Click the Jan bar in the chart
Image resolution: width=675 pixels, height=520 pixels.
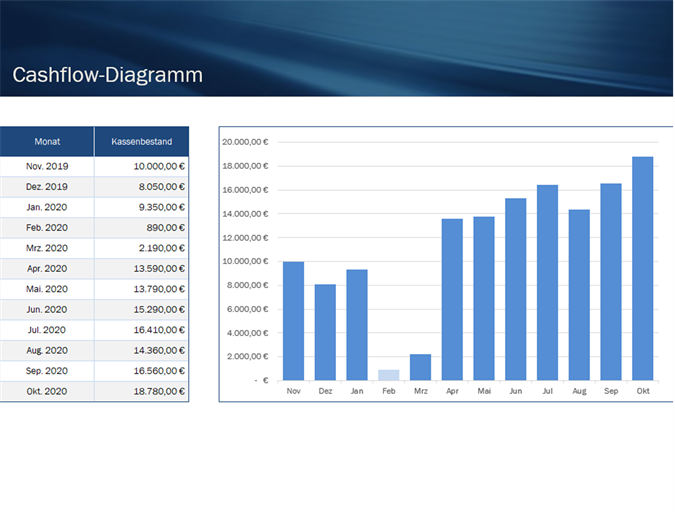tap(357, 325)
